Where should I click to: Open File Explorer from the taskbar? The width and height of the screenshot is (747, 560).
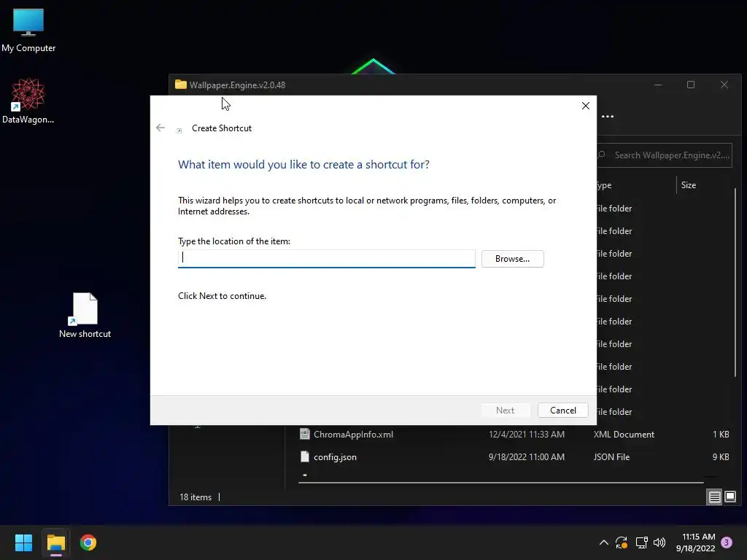55,542
